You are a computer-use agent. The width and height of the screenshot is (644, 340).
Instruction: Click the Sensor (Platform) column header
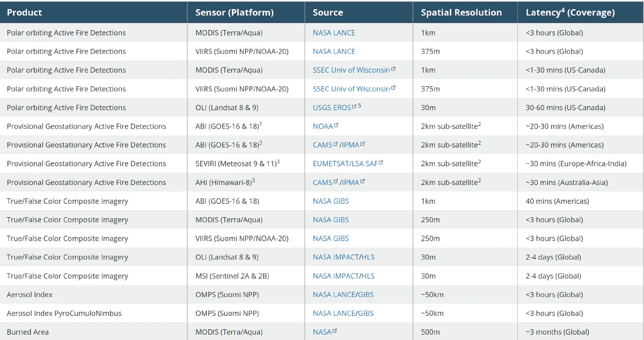click(x=234, y=12)
